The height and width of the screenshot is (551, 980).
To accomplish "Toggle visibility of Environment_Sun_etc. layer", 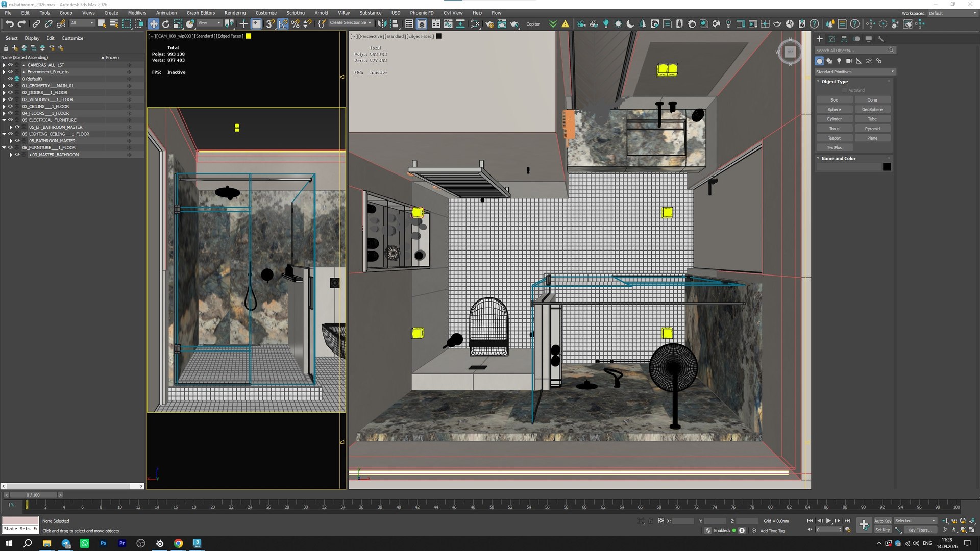I will (10, 72).
